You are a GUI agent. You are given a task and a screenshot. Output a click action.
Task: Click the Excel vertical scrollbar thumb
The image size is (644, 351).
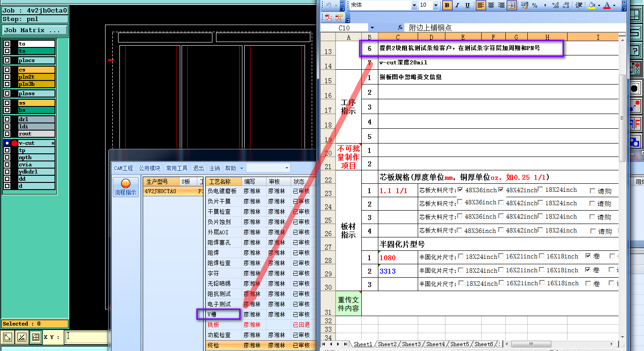coord(622,118)
